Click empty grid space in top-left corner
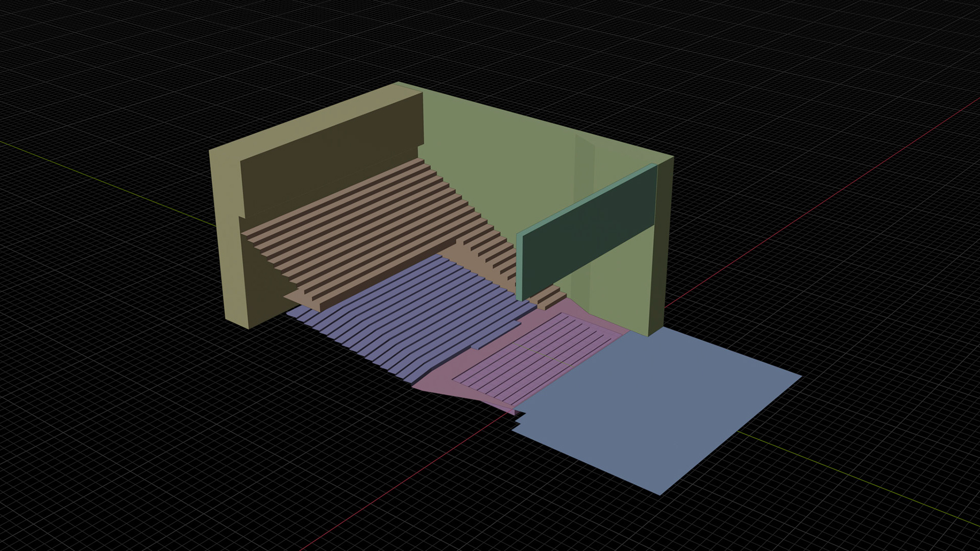Viewport: 980px width, 551px height. click(77, 51)
